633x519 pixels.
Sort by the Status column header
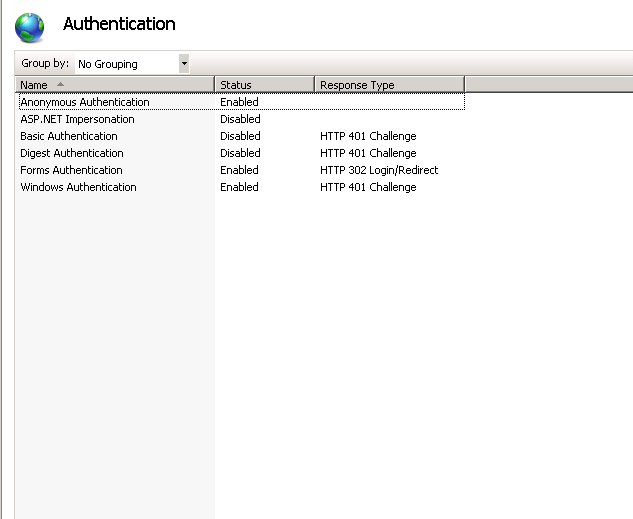(236, 85)
